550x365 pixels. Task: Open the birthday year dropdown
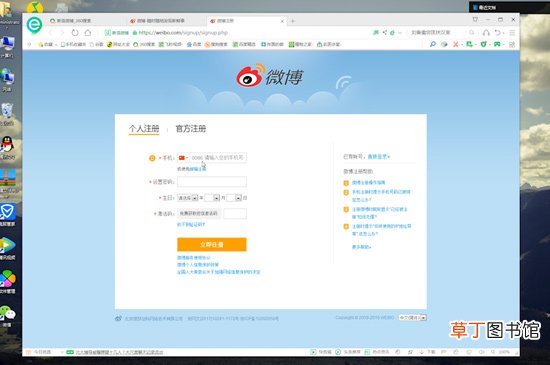(188, 198)
